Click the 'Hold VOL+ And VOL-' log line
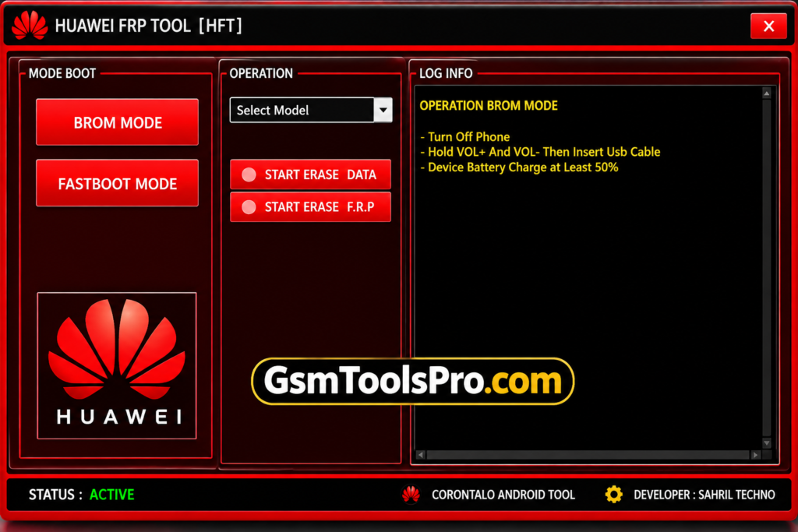 point(541,152)
